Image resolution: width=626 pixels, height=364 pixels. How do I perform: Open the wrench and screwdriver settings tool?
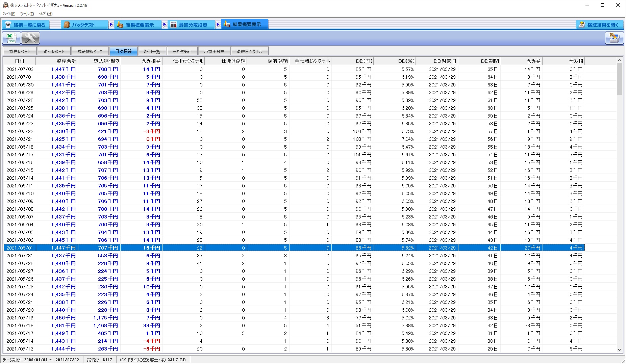coord(30,38)
